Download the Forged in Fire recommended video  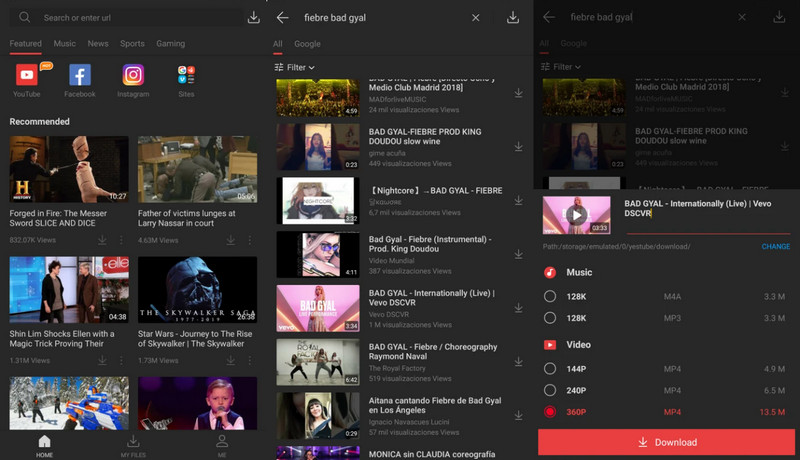pyautogui.click(x=102, y=240)
